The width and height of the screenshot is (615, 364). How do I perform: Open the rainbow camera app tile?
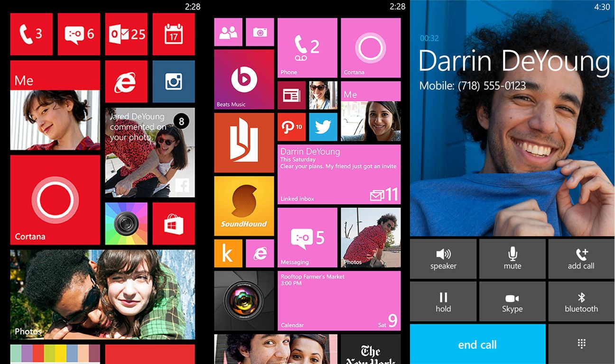coord(126,224)
